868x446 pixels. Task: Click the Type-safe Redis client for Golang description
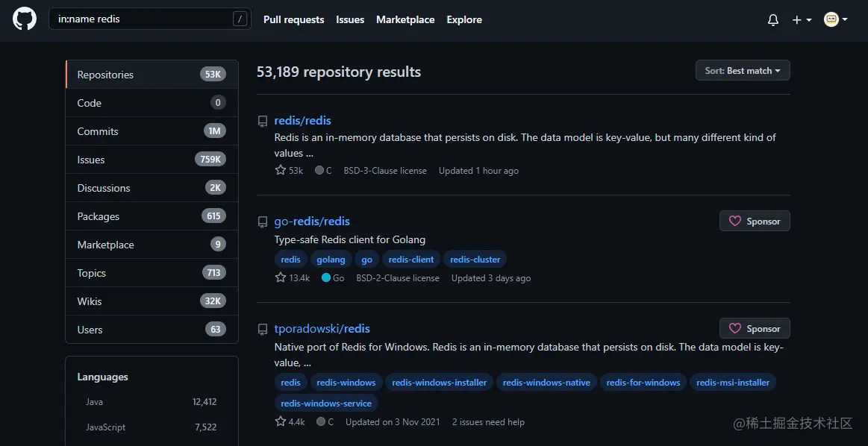pos(350,239)
